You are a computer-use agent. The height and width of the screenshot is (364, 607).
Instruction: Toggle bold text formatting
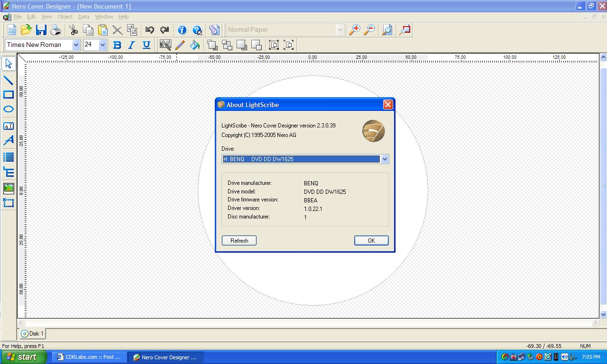[117, 45]
